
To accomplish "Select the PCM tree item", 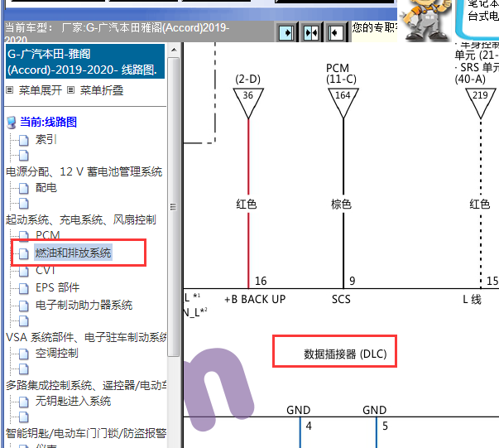I will 48,235.
